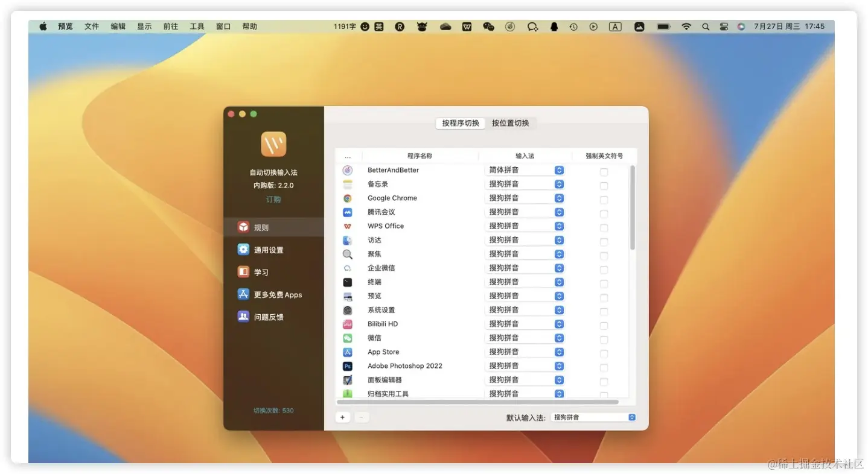This screenshot has width=868, height=474.
Task: Open 更多免费 Apps via its store icon
Action: [243, 294]
